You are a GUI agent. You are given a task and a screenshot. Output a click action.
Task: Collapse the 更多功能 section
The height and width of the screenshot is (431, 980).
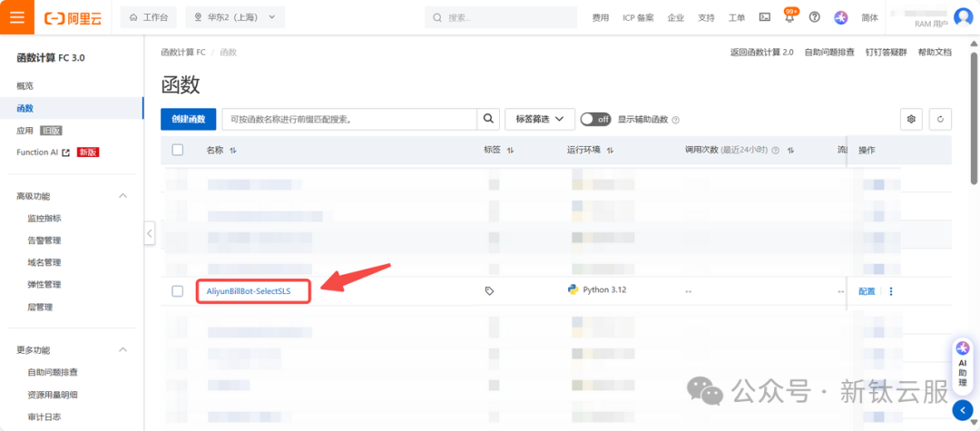click(x=123, y=350)
